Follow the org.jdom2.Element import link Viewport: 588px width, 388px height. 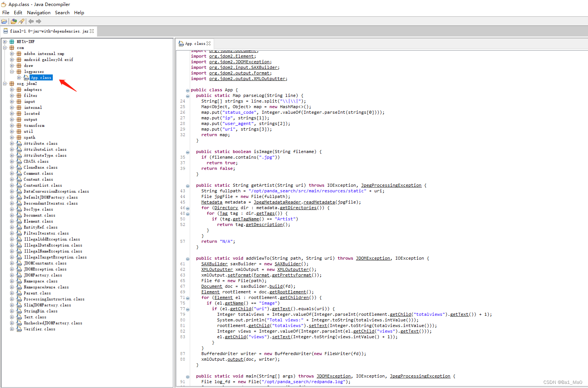(231, 56)
